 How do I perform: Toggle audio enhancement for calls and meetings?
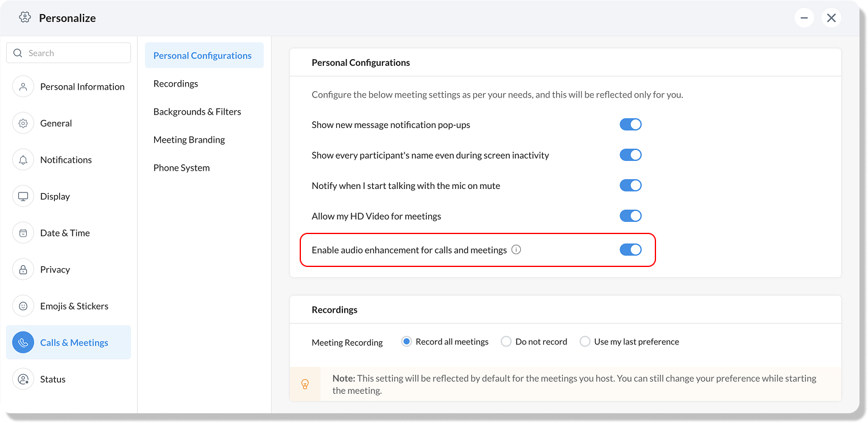(x=630, y=249)
